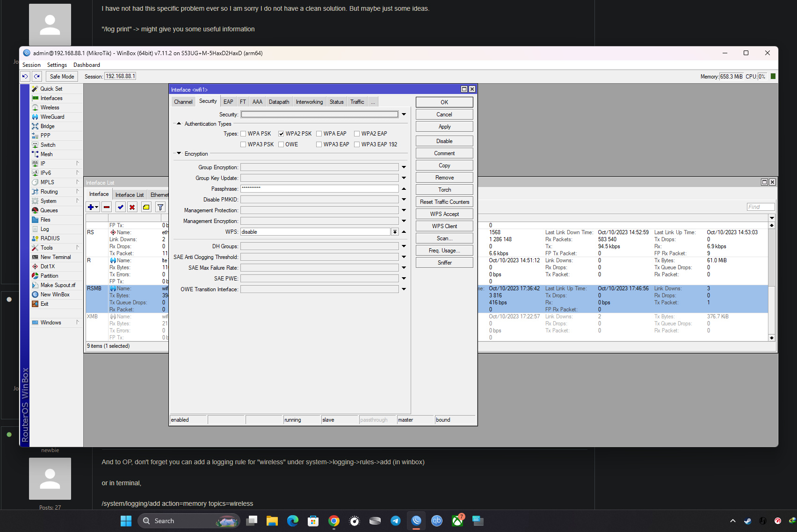The image size is (797, 532).
Task: Open Partition in sidebar
Action: (x=49, y=276)
